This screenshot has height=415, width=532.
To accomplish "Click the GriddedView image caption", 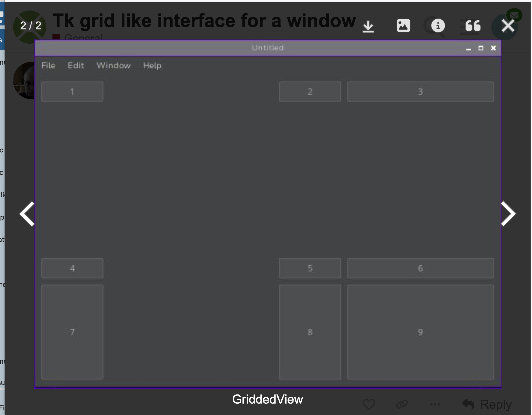I will pos(267,399).
